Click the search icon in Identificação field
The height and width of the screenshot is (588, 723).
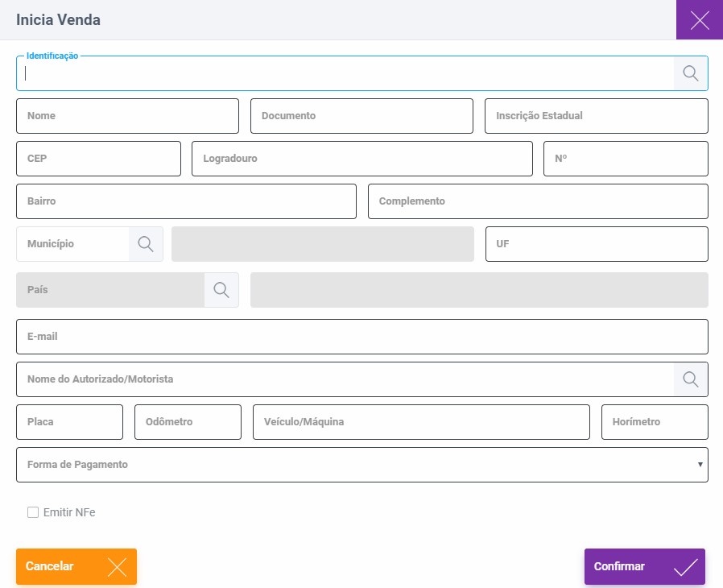(x=690, y=73)
